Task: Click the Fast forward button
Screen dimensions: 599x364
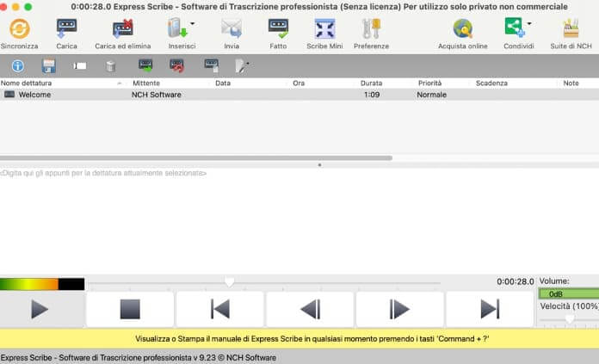Action: tap(399, 310)
